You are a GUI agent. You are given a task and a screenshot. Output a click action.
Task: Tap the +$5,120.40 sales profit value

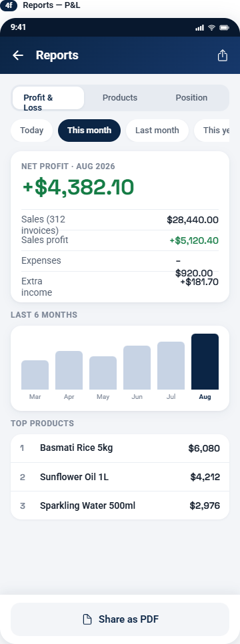tap(194, 240)
